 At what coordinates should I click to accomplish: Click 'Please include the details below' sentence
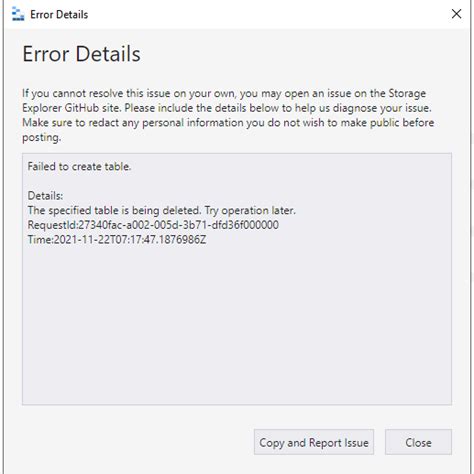pyautogui.click(x=278, y=108)
